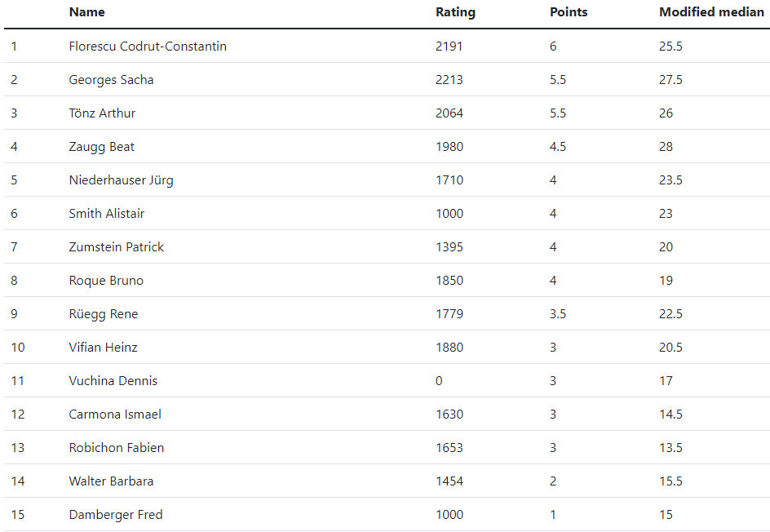Click Niederhauser Jürg's name
Image resolution: width=770 pixels, height=532 pixels.
point(122,180)
